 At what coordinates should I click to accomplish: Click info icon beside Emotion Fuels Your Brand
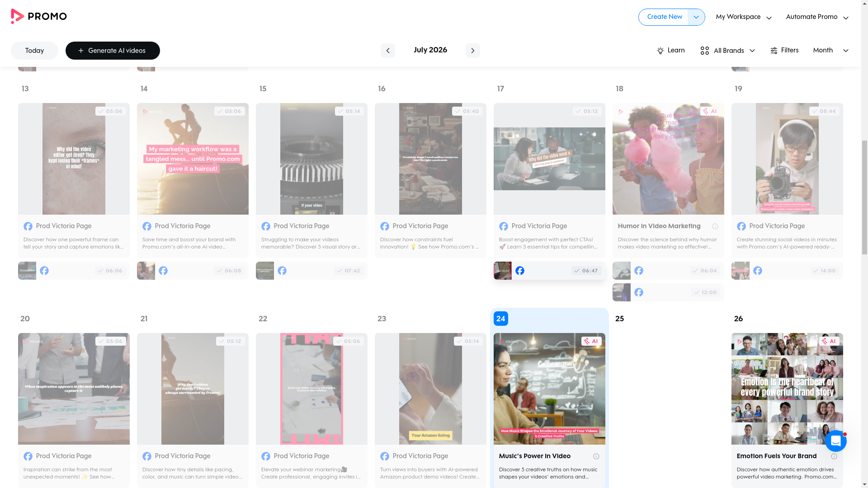click(x=834, y=456)
